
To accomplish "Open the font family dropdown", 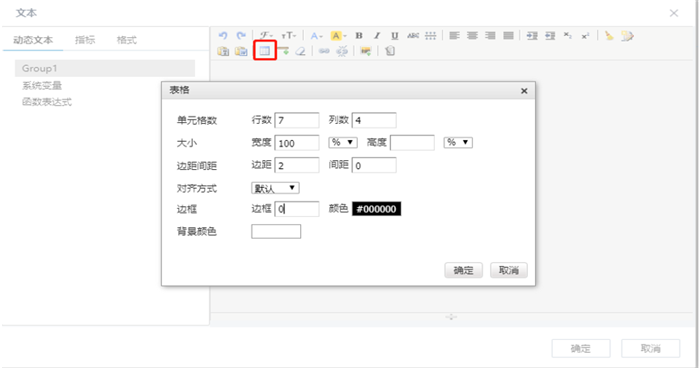I will (267, 36).
